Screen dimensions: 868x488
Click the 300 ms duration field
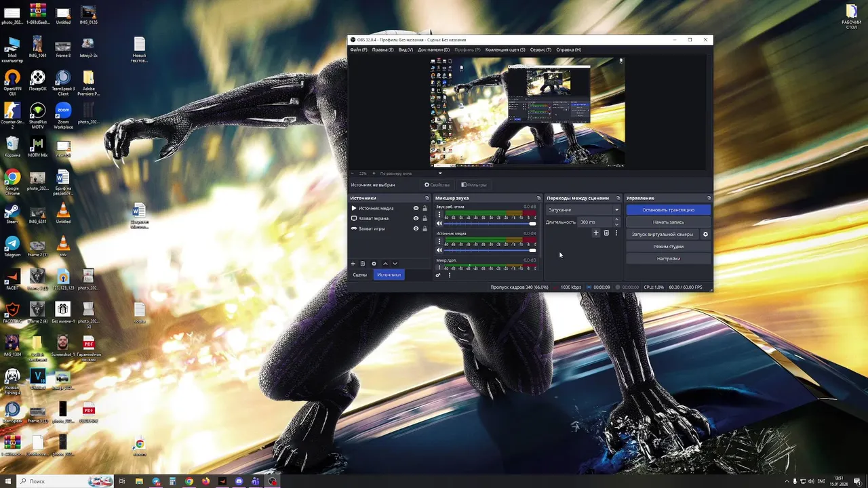[595, 222]
